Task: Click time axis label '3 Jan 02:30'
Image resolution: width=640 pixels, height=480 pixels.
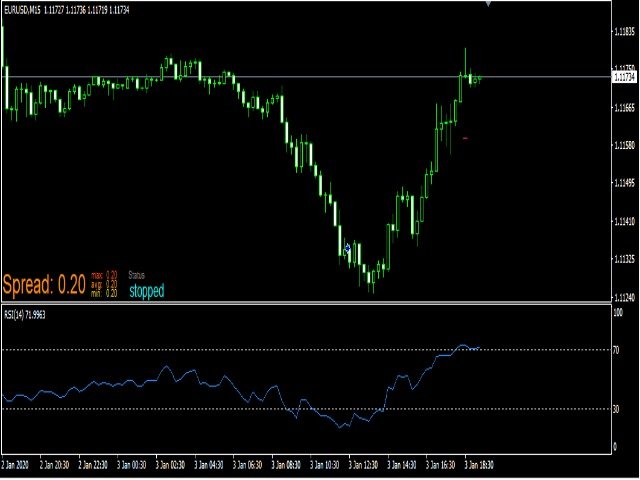Action: [x=170, y=465]
